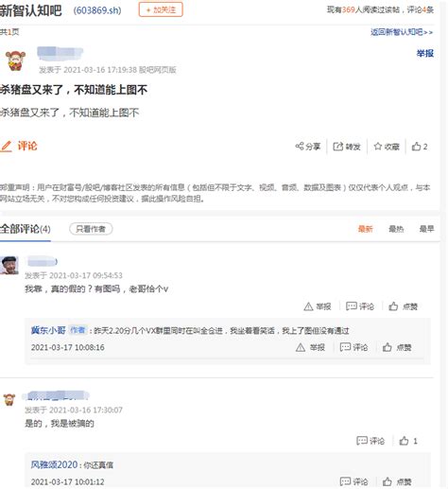Click the post author's avatar

[15, 61]
